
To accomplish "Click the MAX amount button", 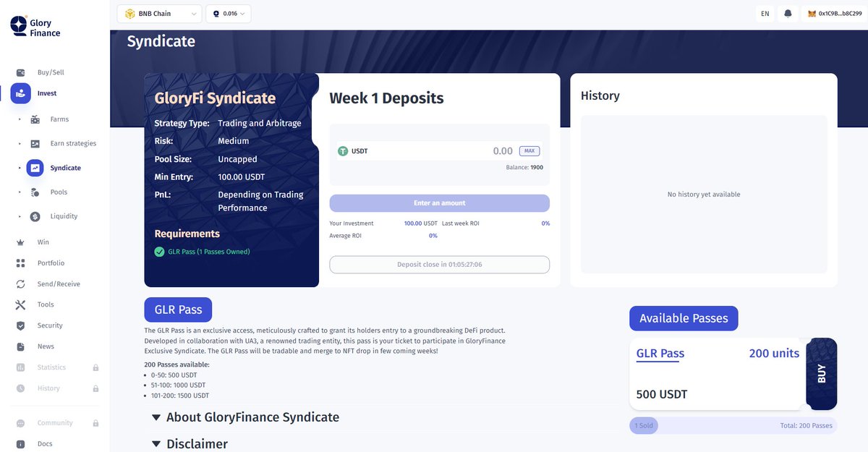I will click(529, 151).
